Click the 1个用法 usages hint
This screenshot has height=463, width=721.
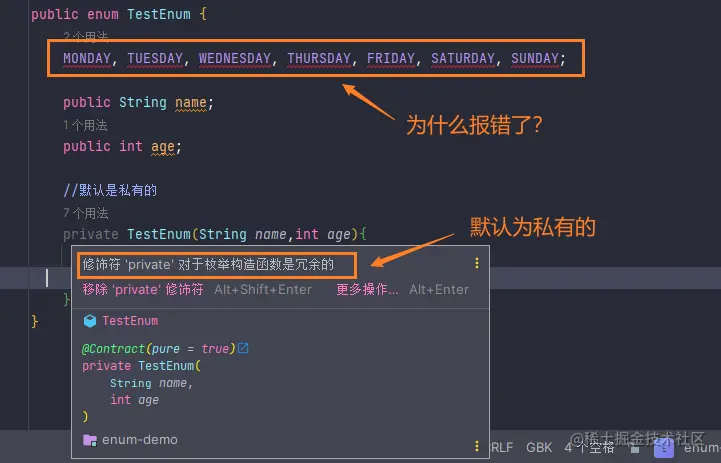[85, 125]
